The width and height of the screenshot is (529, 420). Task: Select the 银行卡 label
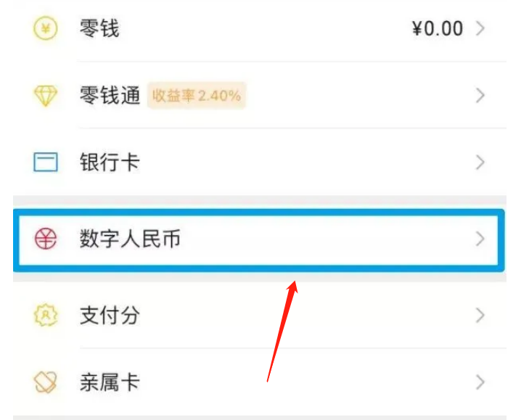(109, 162)
